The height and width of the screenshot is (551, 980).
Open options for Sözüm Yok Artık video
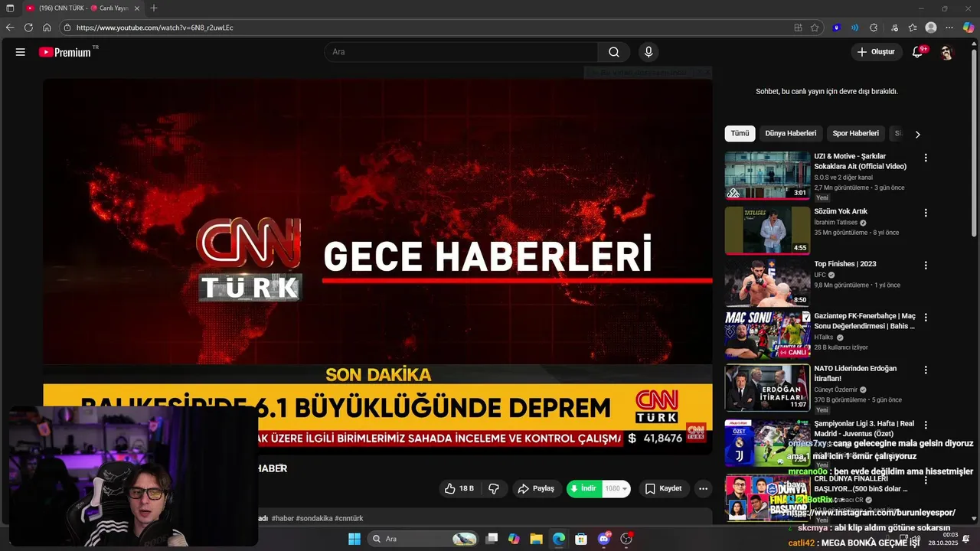(x=926, y=213)
